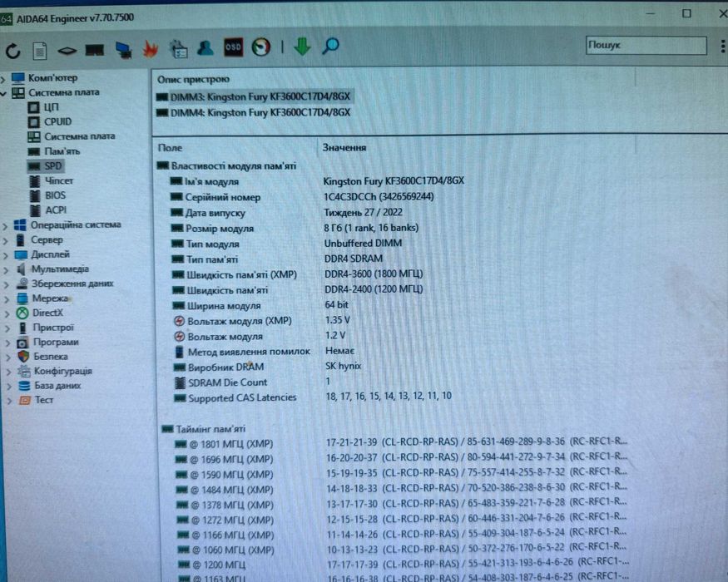Open the gauge SensorPanel icon
728x582 pixels.
click(261, 47)
